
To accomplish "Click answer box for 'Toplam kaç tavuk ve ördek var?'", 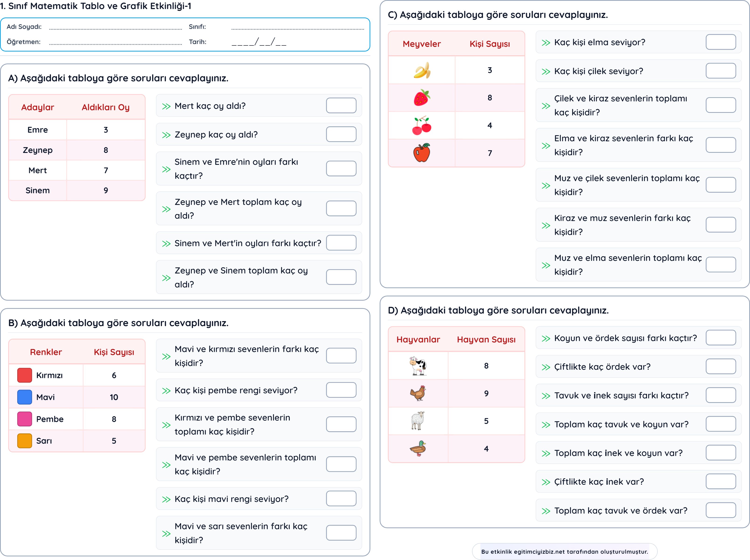I will coord(721,510).
